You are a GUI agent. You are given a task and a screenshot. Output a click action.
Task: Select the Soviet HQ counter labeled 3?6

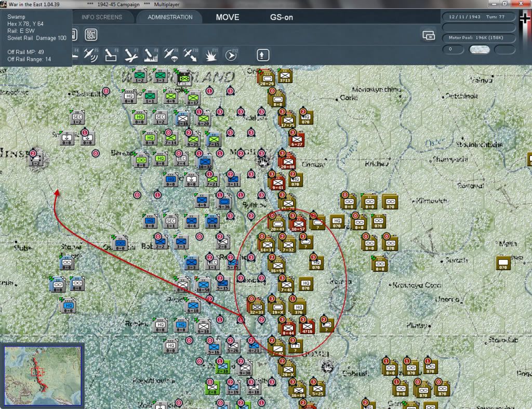[299, 307]
